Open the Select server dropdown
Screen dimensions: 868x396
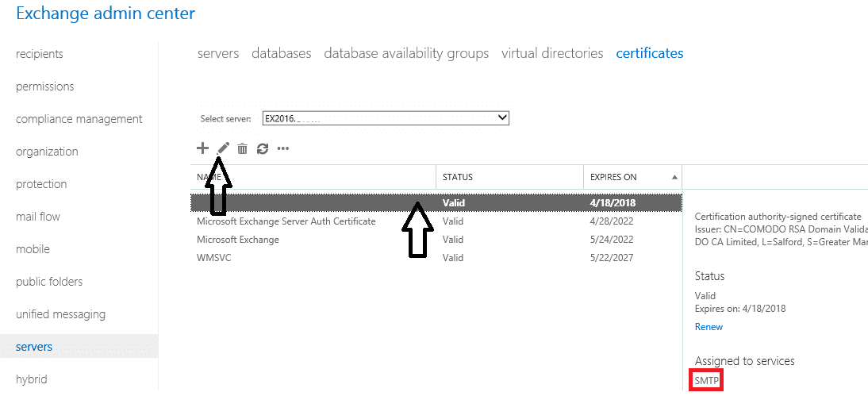pos(386,118)
